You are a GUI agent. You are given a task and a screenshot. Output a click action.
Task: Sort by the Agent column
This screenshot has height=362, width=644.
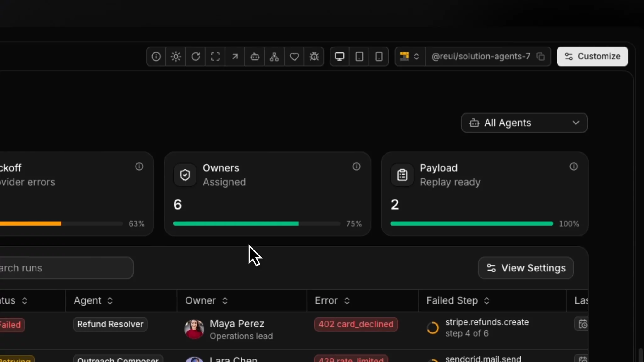pos(93,301)
